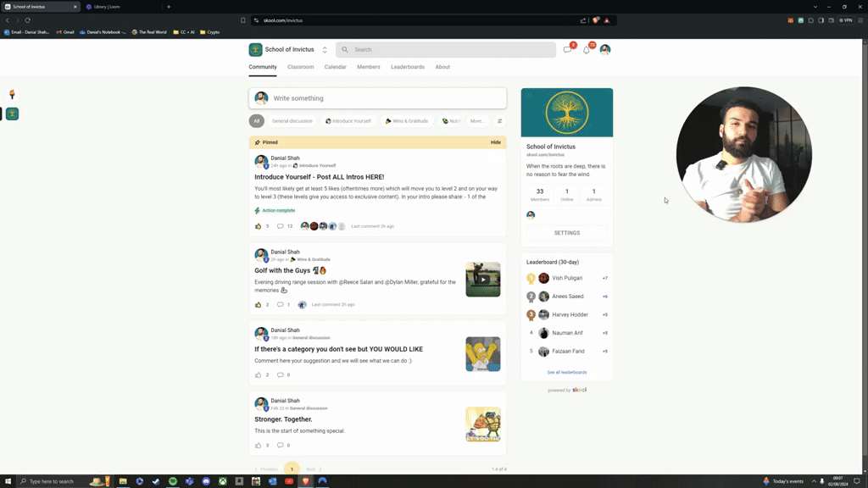Select the Community tab
This screenshot has width=868, height=488.
(x=263, y=67)
